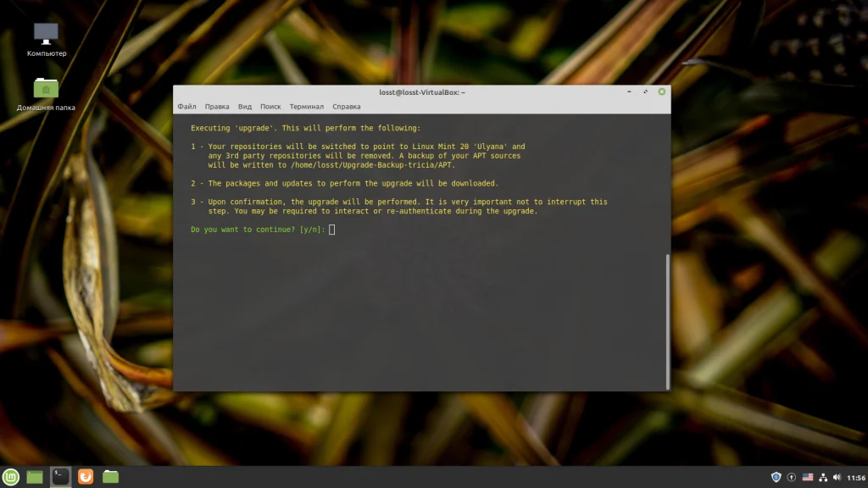868x488 pixels.
Task: Open the Компьютер desktop icon
Action: pyautogui.click(x=46, y=39)
